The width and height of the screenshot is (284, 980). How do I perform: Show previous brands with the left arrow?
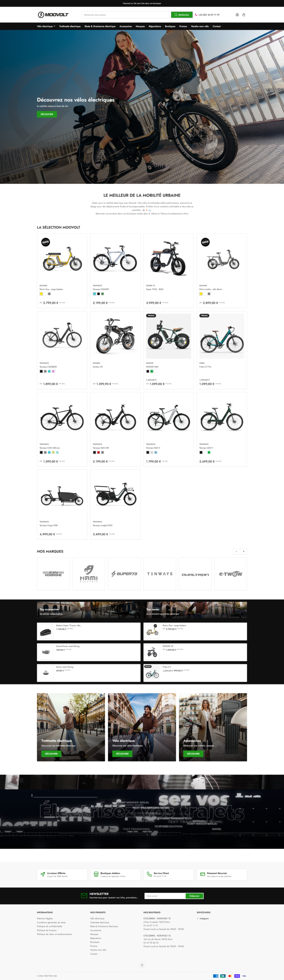click(237, 551)
